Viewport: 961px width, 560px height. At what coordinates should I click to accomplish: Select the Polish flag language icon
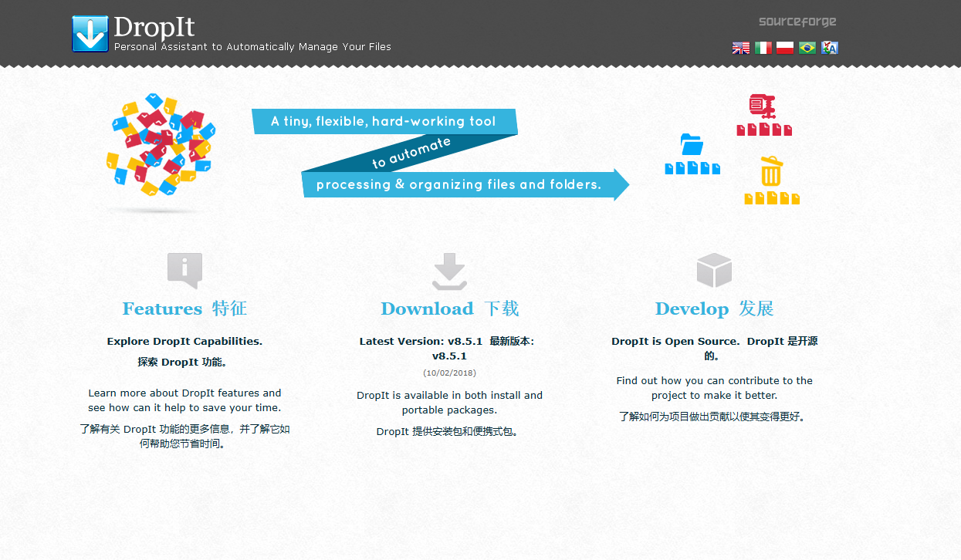(x=785, y=48)
